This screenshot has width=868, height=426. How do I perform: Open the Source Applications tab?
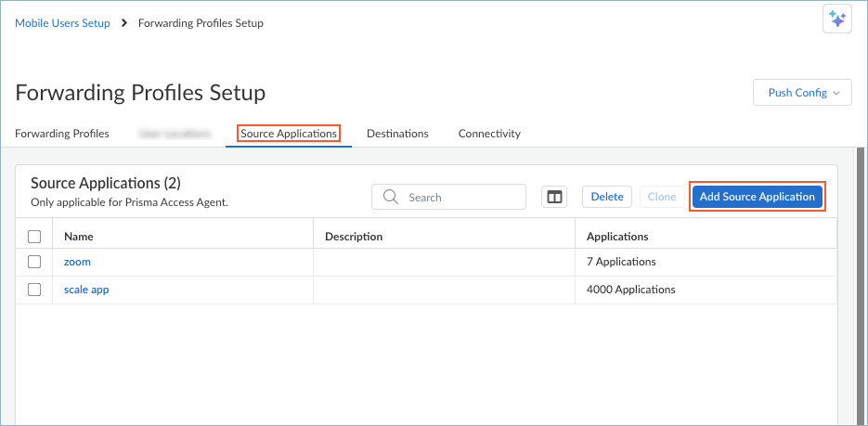[x=288, y=134]
